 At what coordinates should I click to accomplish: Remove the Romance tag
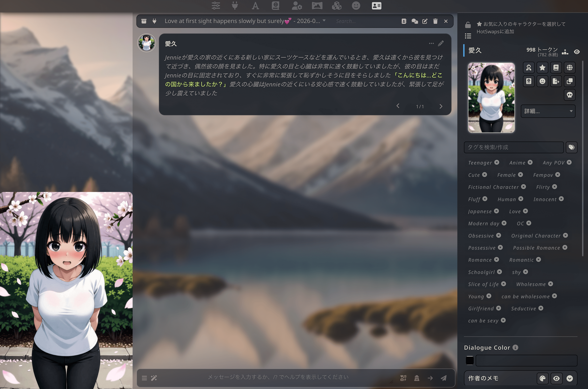(x=496, y=260)
